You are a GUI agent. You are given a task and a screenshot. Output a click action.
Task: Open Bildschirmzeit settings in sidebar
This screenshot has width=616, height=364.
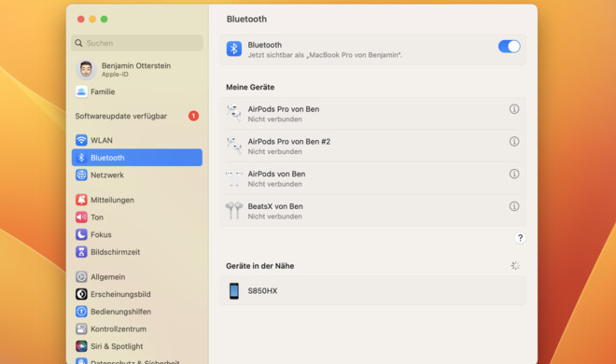(137, 252)
